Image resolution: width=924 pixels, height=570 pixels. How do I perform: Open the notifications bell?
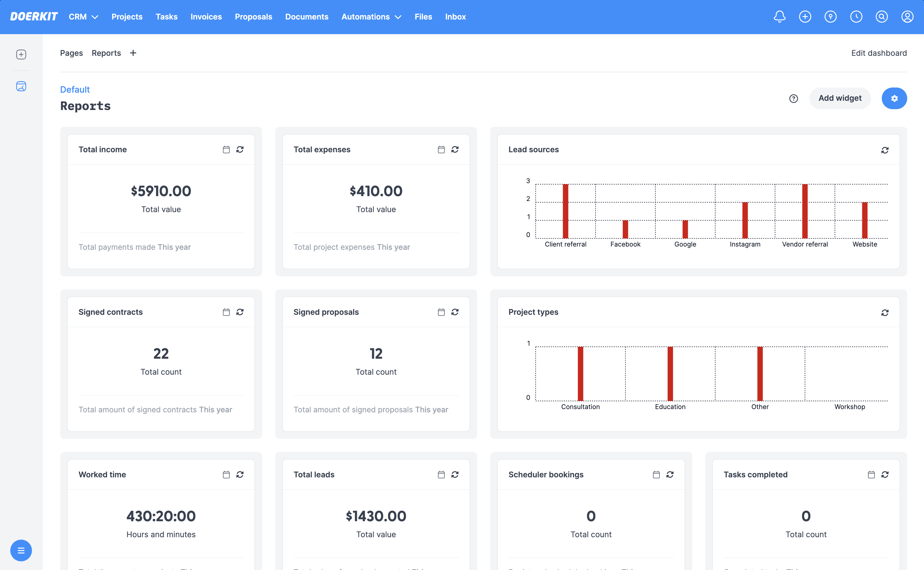[779, 17]
